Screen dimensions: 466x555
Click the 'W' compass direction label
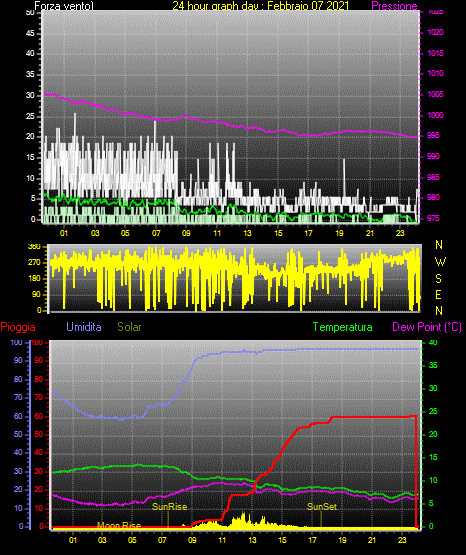(440, 262)
